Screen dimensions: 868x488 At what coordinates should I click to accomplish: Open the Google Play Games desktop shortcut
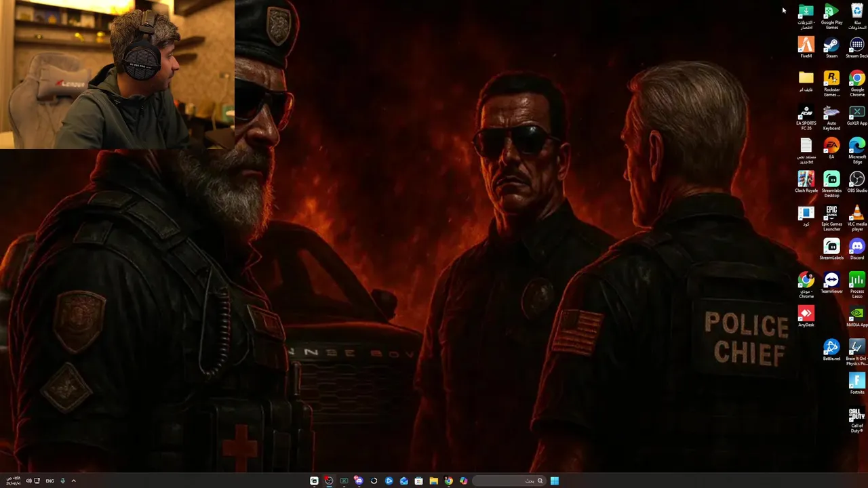click(831, 16)
